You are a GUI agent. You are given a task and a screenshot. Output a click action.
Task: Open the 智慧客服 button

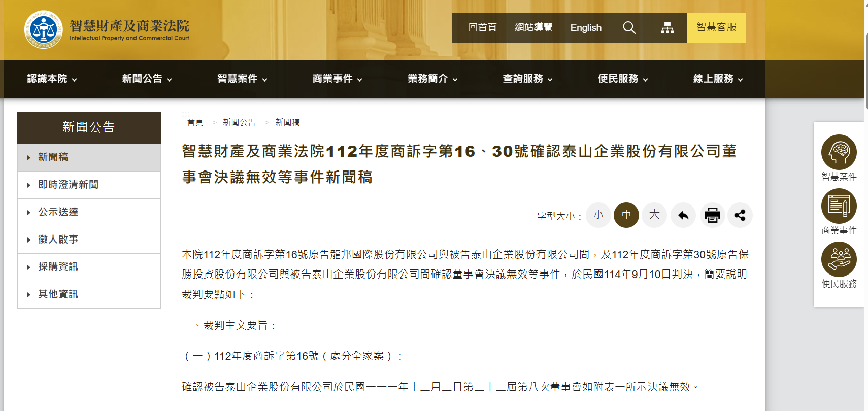pos(716,27)
